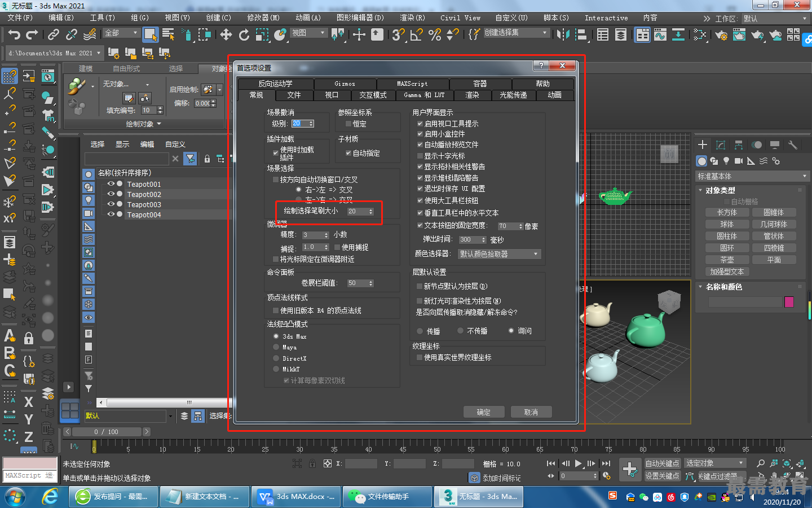Image resolution: width=812 pixels, height=508 pixels.
Task: Click the 自动关键点 button
Action: click(x=662, y=463)
